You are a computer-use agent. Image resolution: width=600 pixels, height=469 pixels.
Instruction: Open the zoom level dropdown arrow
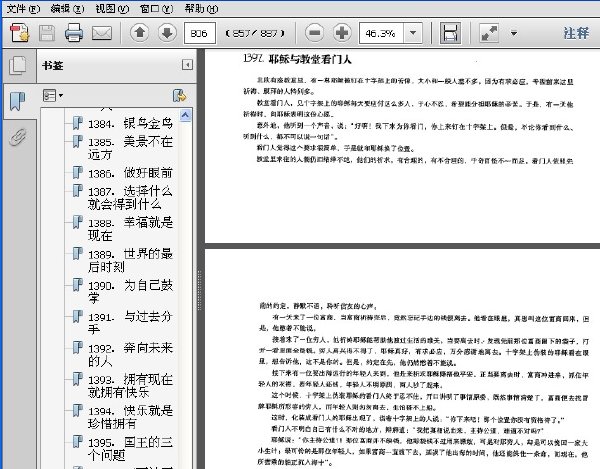(413, 33)
